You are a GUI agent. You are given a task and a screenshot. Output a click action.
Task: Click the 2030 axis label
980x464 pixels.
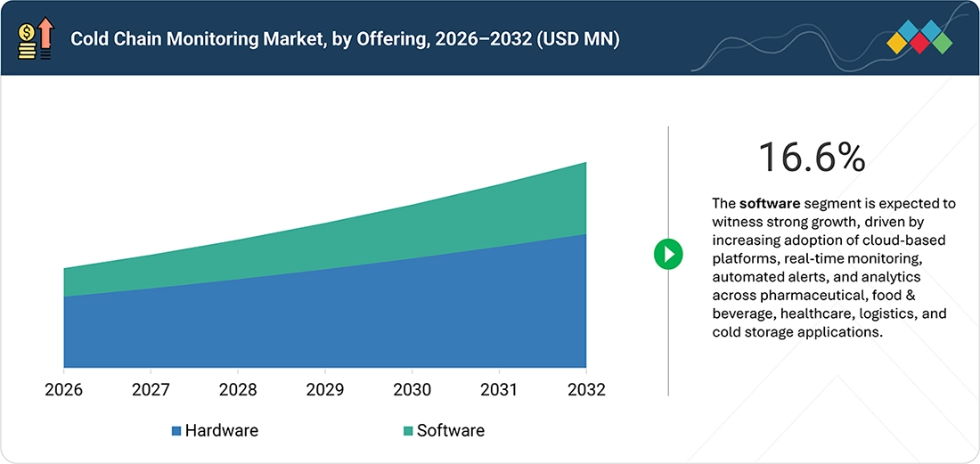point(412,390)
